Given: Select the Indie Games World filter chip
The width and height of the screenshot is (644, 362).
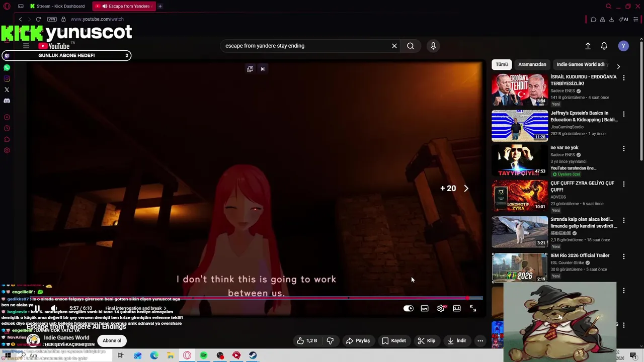Looking at the screenshot, I should click(582, 64).
